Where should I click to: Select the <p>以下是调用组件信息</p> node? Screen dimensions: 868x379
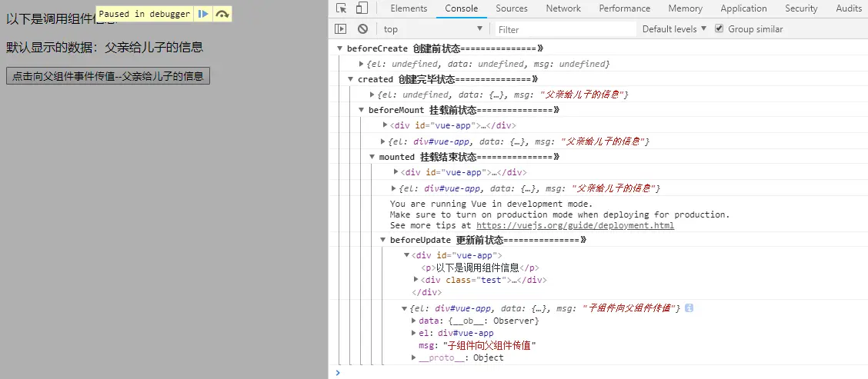pyautogui.click(x=480, y=268)
